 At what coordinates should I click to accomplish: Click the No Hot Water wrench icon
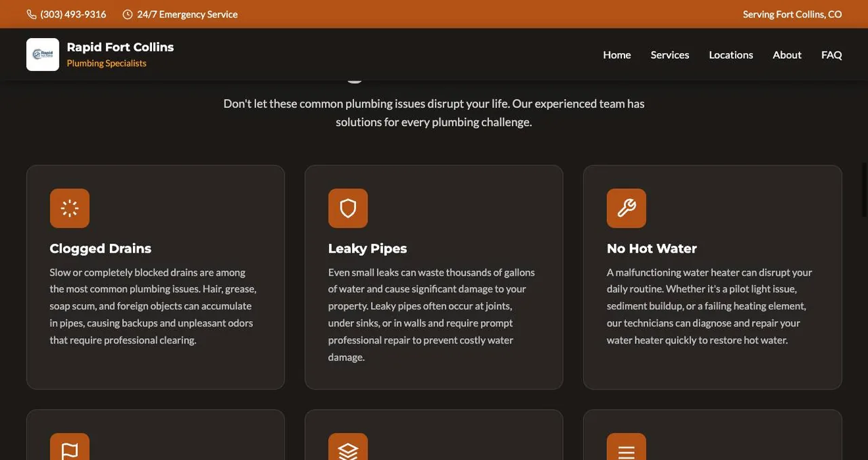point(627,209)
